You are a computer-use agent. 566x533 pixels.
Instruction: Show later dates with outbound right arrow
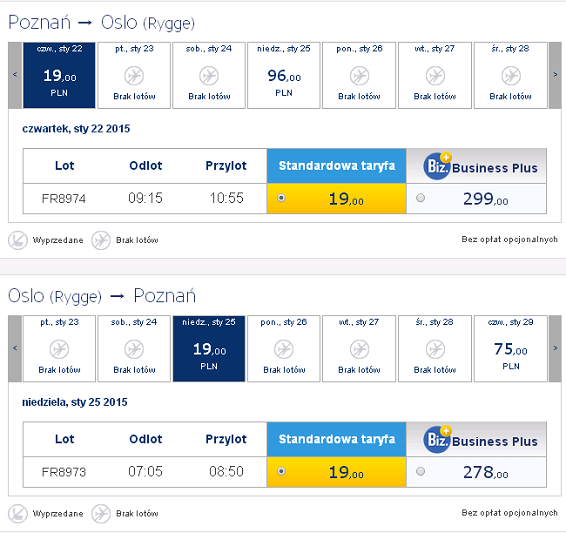pyautogui.click(x=555, y=75)
